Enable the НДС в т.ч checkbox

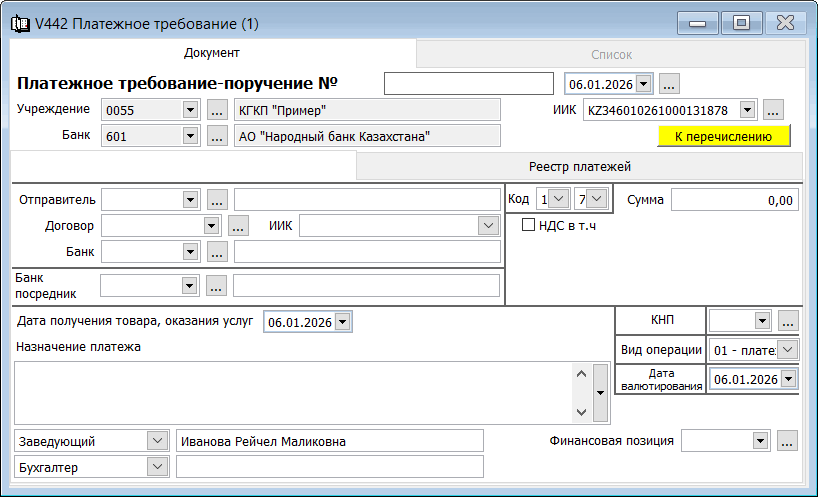[529, 225]
